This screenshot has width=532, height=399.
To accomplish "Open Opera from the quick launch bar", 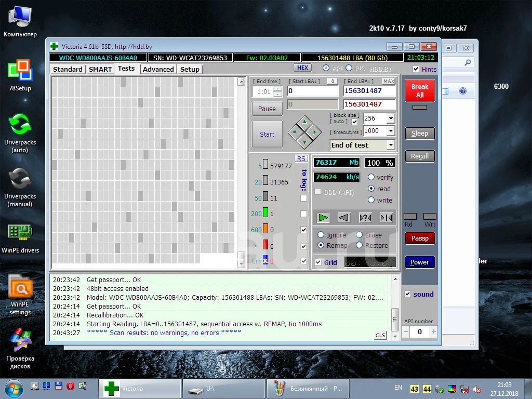I will tap(70, 386).
